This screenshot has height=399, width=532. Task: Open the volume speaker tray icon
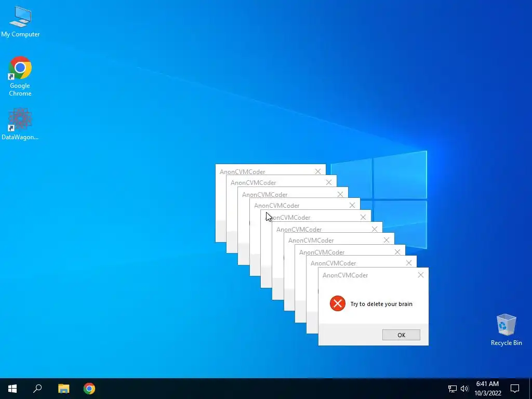coord(464,389)
